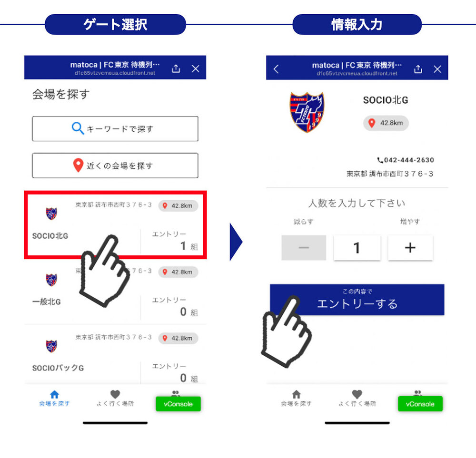Decrease people count with minus button
Viewport: 476px width, 458px height.
point(304,247)
